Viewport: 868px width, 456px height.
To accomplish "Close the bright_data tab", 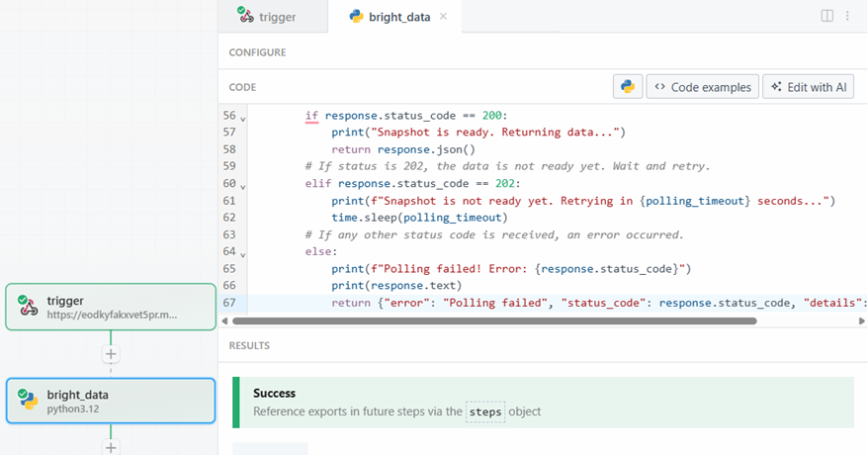I will point(444,16).
